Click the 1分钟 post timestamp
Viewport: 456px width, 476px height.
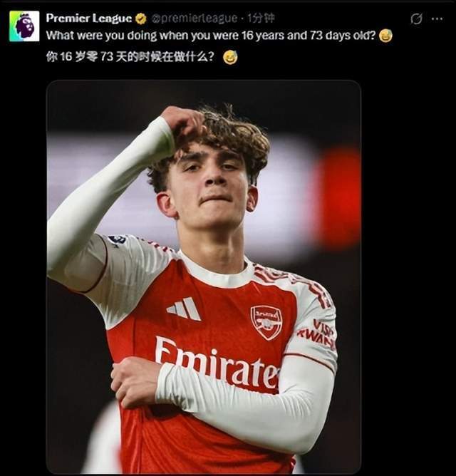coord(260,18)
